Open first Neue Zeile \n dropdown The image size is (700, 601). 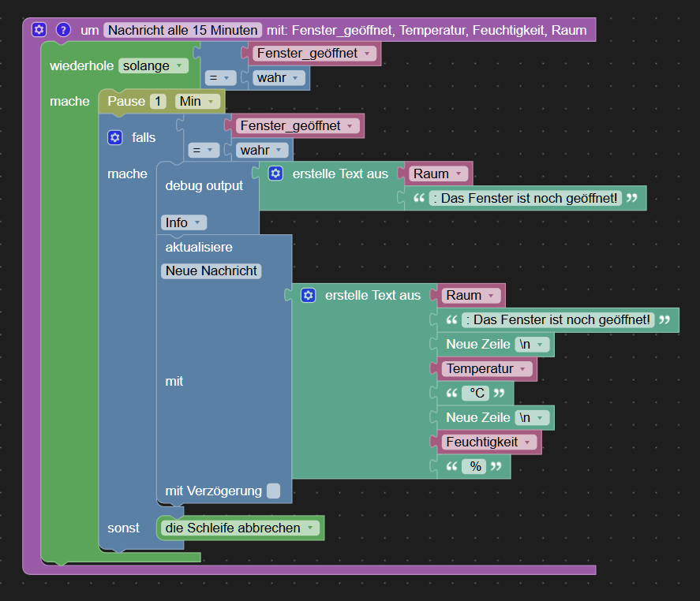pos(532,345)
